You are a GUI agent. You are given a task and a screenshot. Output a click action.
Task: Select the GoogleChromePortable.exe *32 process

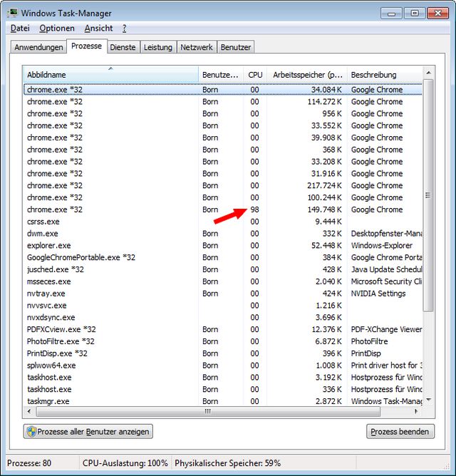(x=222, y=257)
